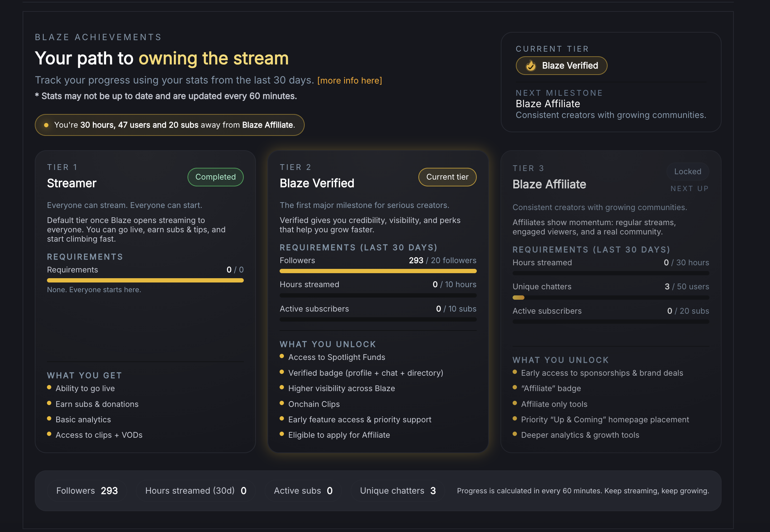
Task: Click the Tier 1 Requirements progress bar
Action: 145,280
